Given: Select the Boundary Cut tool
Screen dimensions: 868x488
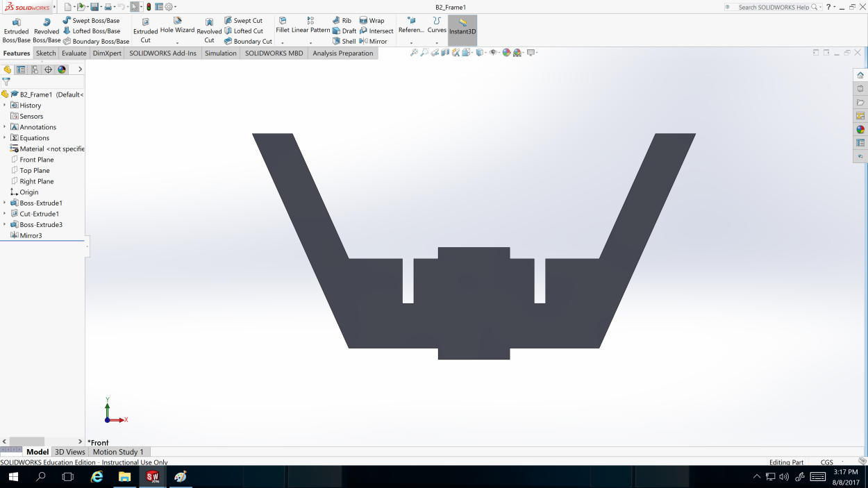Looking at the screenshot, I should click(248, 42).
